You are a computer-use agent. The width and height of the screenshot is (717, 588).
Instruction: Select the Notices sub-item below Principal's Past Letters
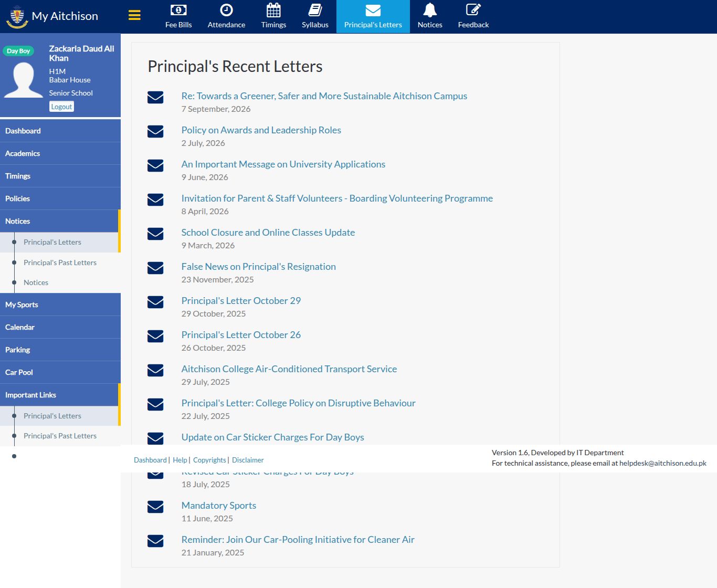[x=36, y=282]
